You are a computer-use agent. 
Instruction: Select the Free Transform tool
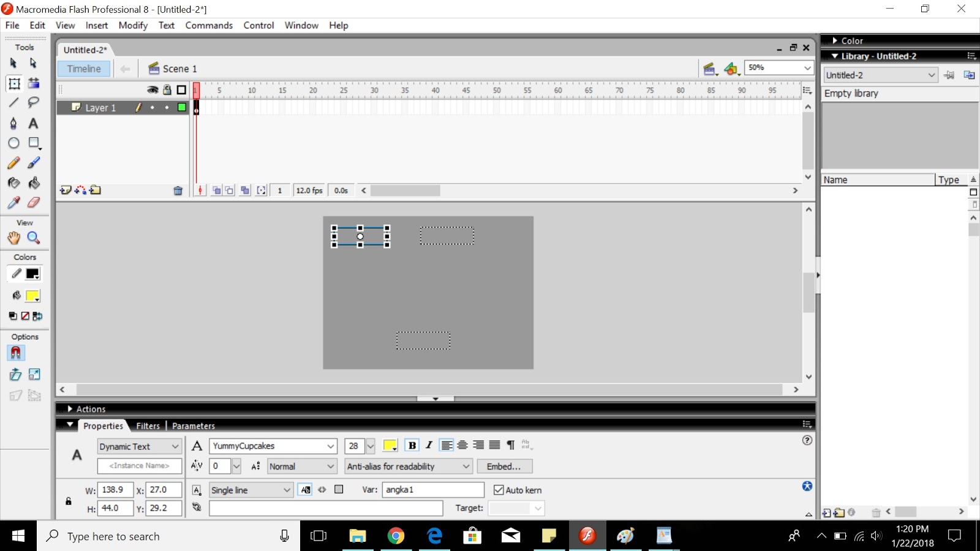click(x=13, y=84)
